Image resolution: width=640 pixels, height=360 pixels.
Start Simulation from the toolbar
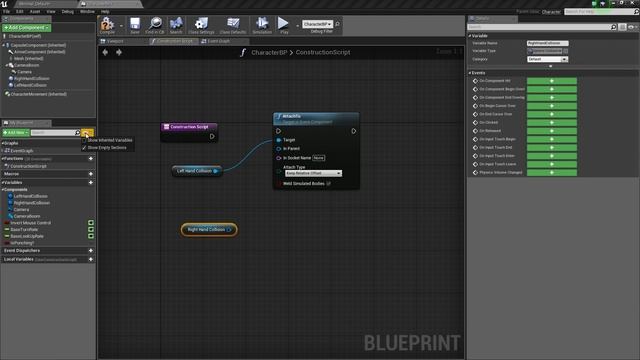tap(262, 25)
